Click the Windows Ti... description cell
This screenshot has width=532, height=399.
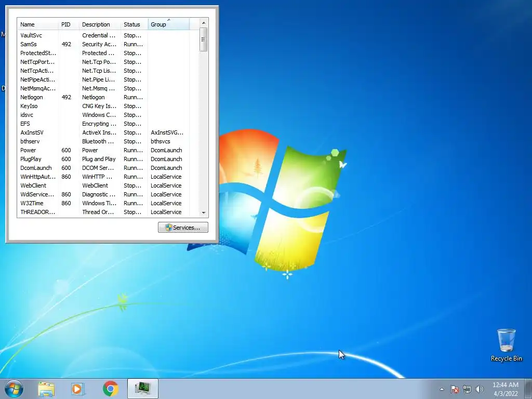(x=99, y=203)
